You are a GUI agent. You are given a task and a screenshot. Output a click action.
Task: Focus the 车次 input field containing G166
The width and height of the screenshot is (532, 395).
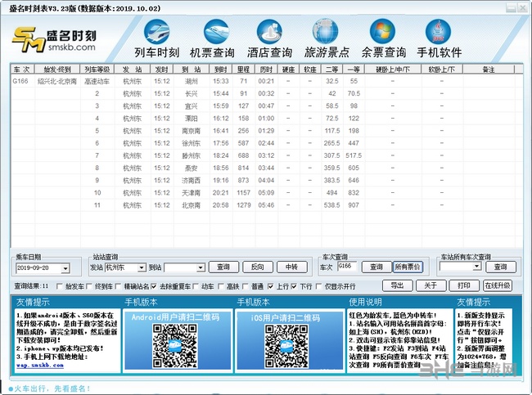(347, 267)
